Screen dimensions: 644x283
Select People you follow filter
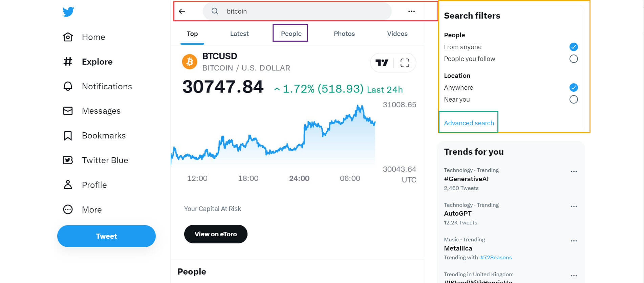click(x=573, y=59)
